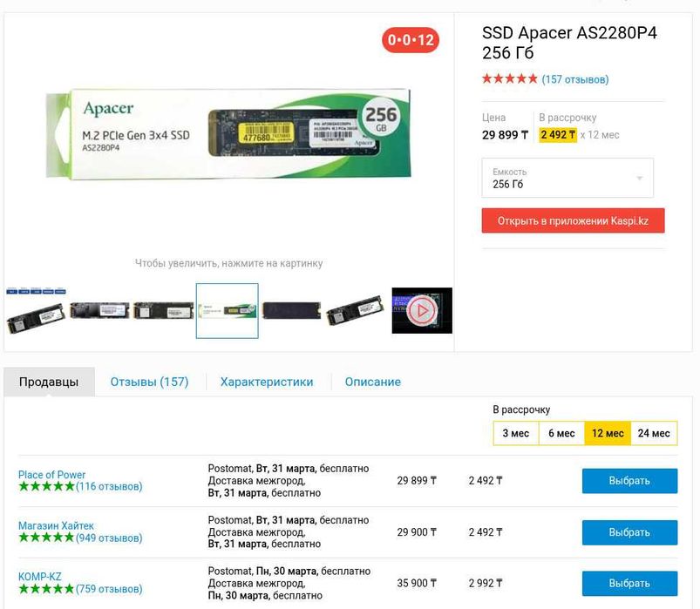Click the product star rating icons
The image size is (700, 609).
coord(509,79)
